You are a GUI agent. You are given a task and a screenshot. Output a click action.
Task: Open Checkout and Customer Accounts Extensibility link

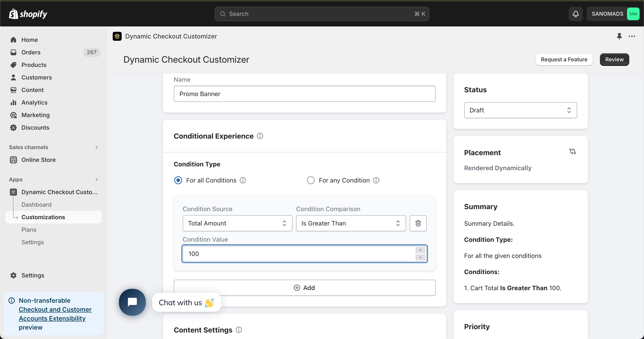(x=55, y=314)
